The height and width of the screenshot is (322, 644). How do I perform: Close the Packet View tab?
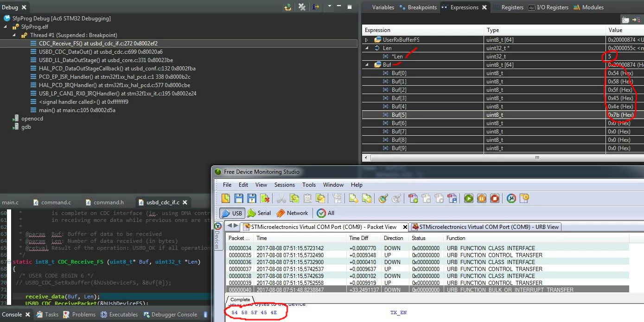point(405,227)
